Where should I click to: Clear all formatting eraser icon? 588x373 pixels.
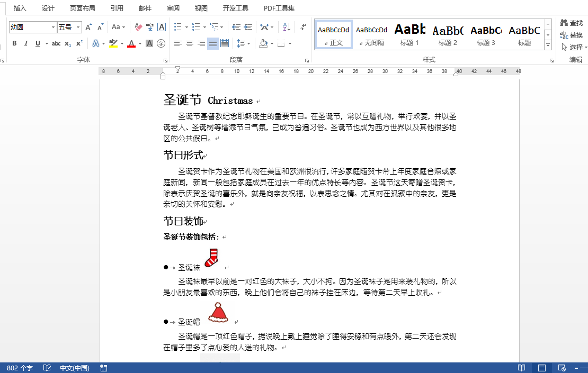click(x=138, y=27)
